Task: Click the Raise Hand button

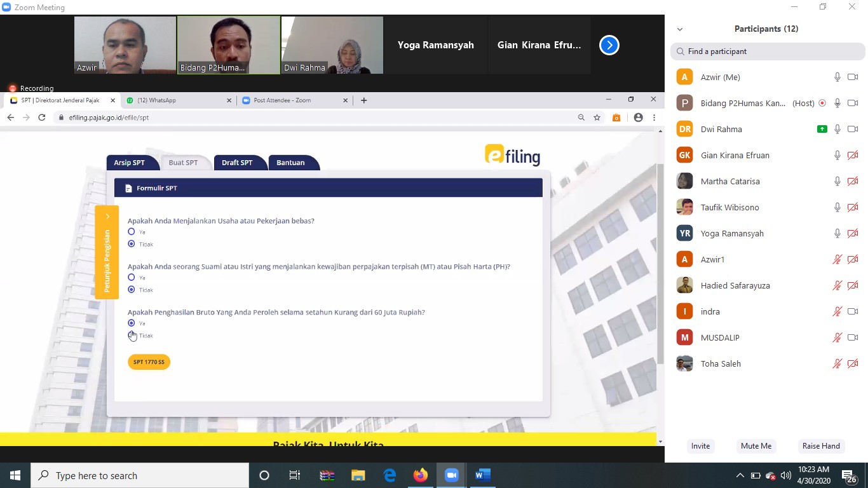Action: pos(821,446)
